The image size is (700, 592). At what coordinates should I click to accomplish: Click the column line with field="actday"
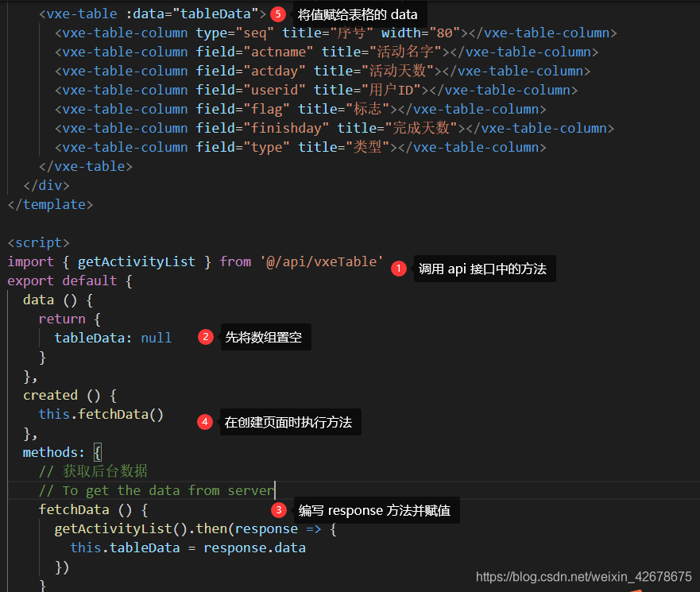point(323,71)
